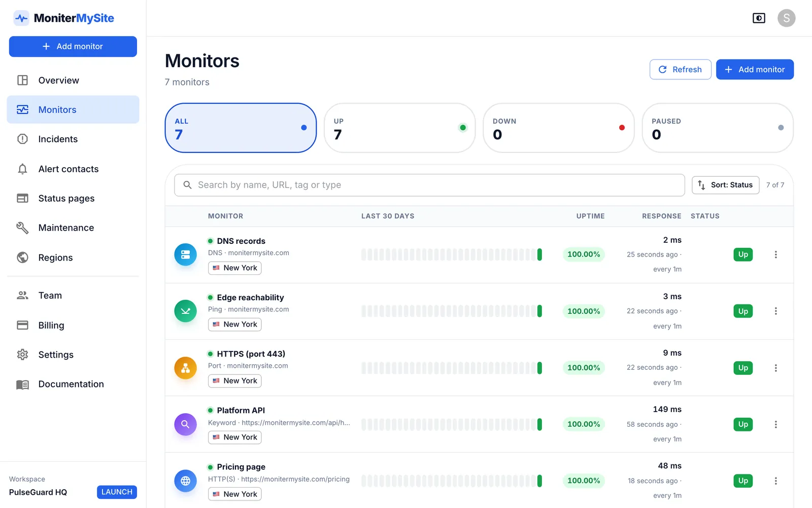This screenshot has width=812, height=508.
Task: Click the Platform API 30-day uptime bar
Action: 452,424
